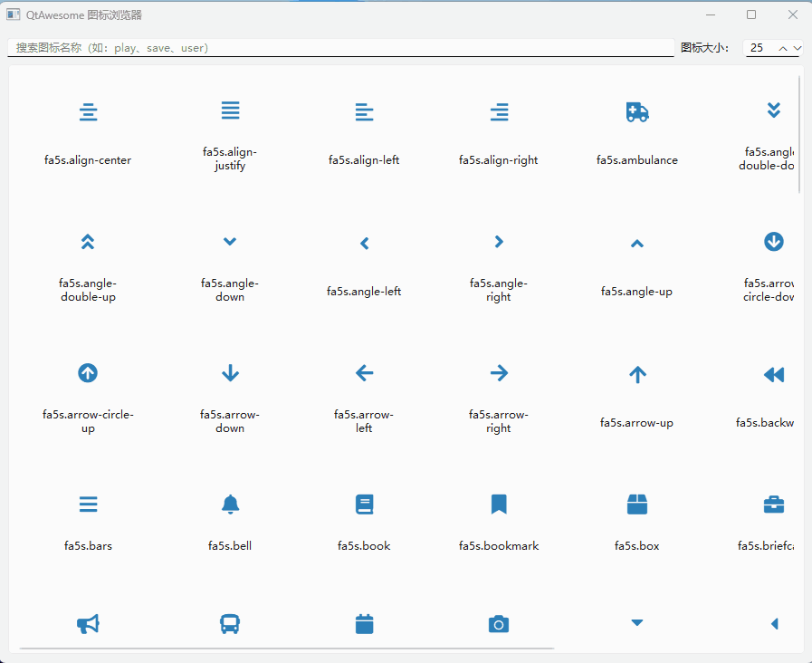The width and height of the screenshot is (812, 663).
Task: Click the fa5s.align-center label
Action: click(x=88, y=160)
